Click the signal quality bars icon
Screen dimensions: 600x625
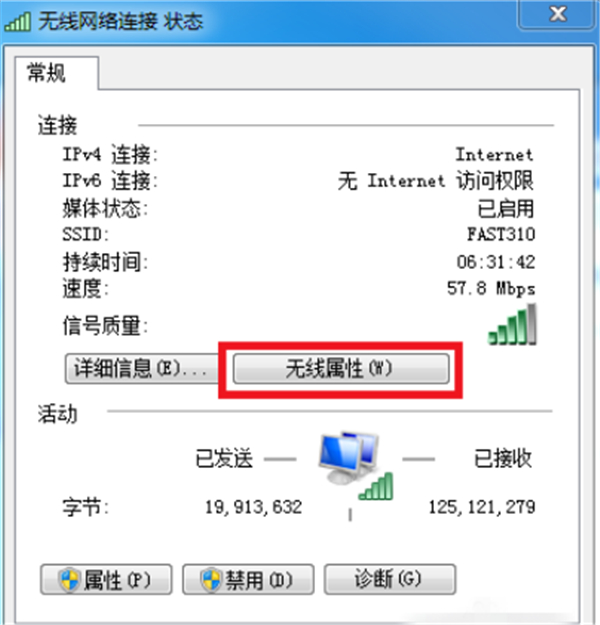coord(512,324)
